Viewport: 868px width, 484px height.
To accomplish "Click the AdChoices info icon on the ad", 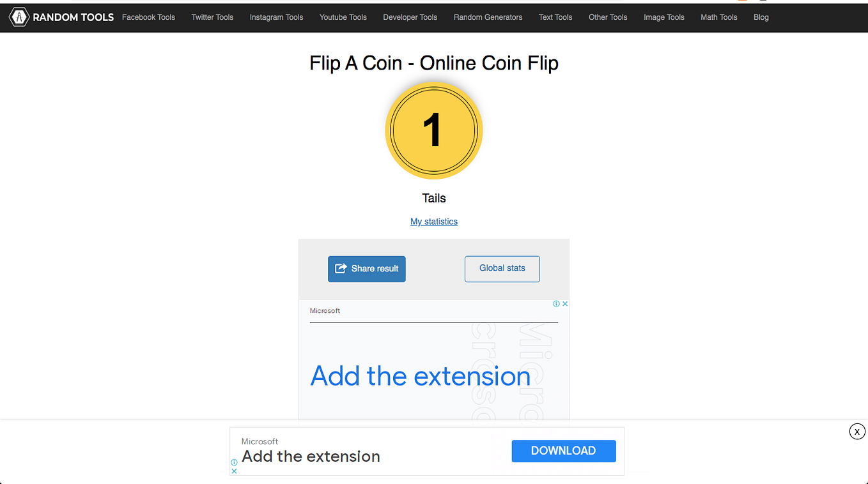I will (x=557, y=303).
